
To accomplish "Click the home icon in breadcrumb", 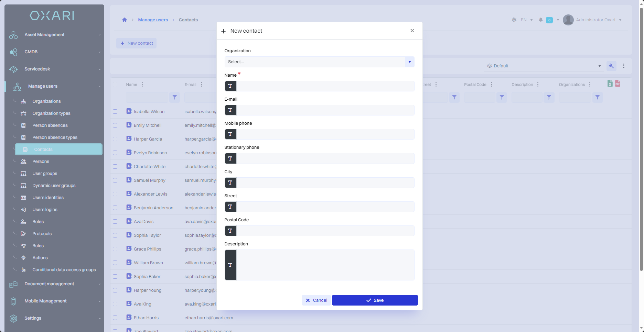I will 125,20.
